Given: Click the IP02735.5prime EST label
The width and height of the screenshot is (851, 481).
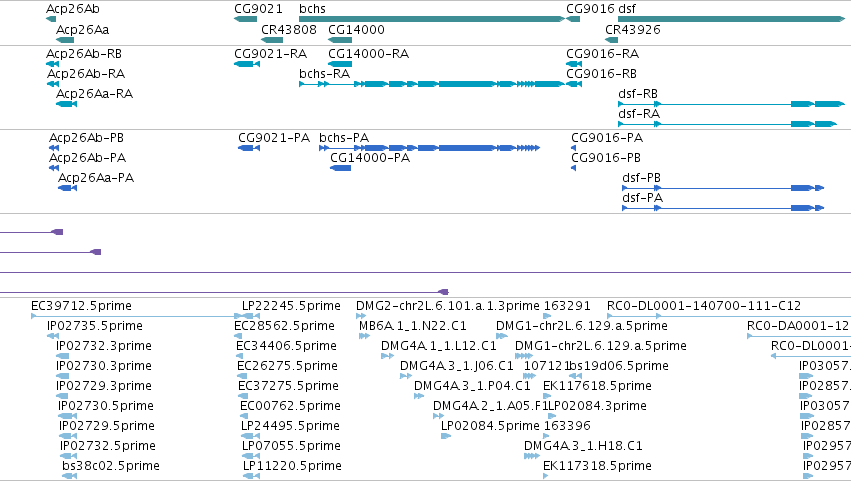Looking at the screenshot, I should click(95, 326).
